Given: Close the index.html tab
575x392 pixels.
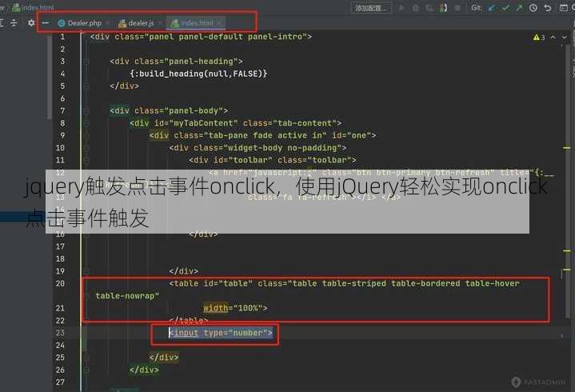Looking at the screenshot, I should click(x=219, y=23).
